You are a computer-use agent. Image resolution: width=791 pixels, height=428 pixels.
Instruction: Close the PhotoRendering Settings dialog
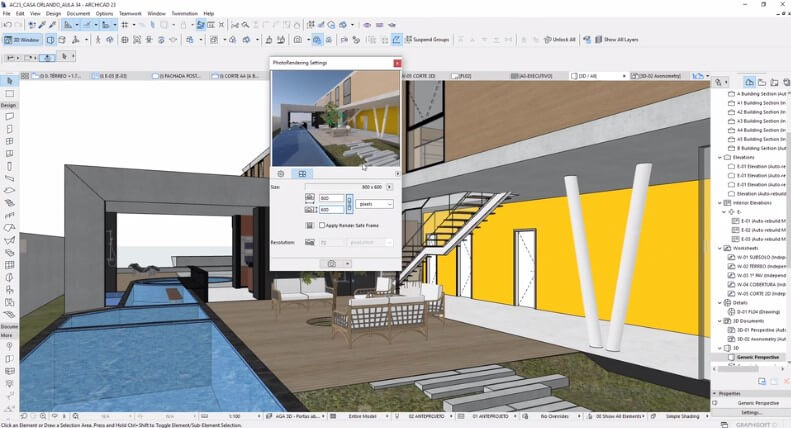coord(397,63)
